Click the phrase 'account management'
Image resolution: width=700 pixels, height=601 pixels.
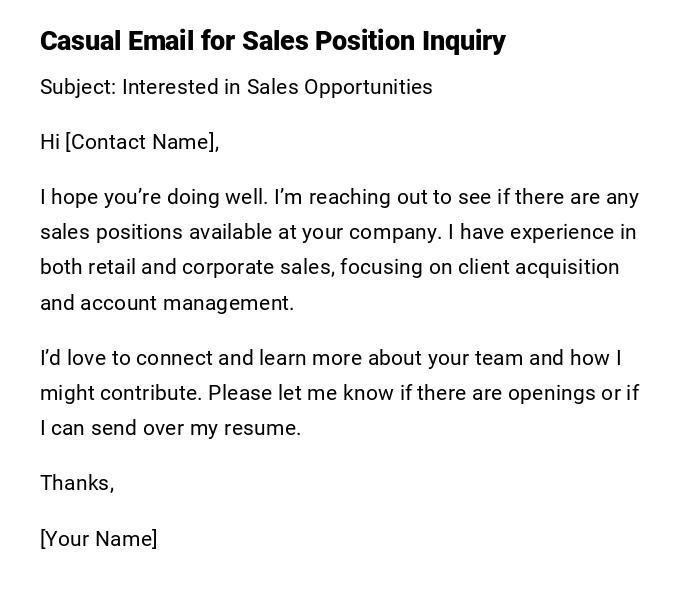pos(185,303)
